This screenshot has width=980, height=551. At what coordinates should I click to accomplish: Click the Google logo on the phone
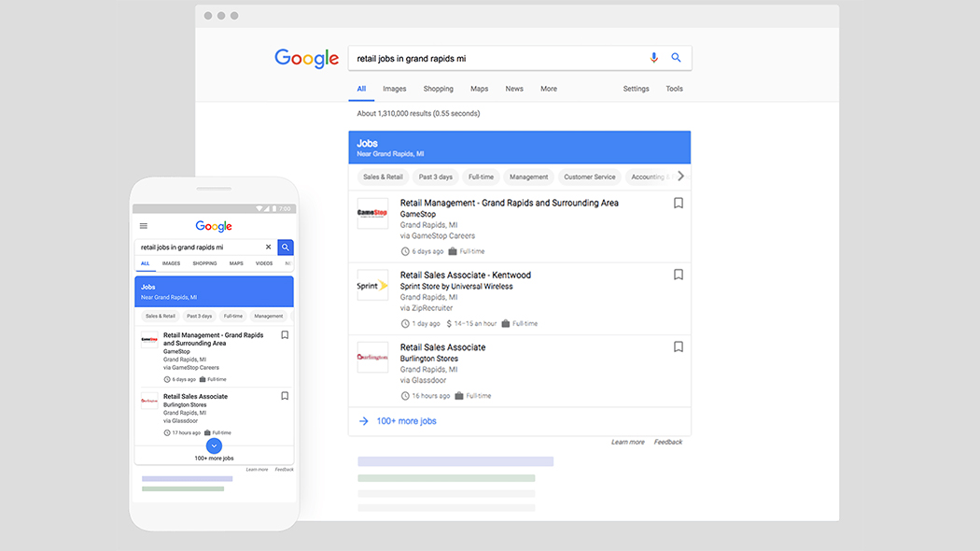[x=214, y=226]
